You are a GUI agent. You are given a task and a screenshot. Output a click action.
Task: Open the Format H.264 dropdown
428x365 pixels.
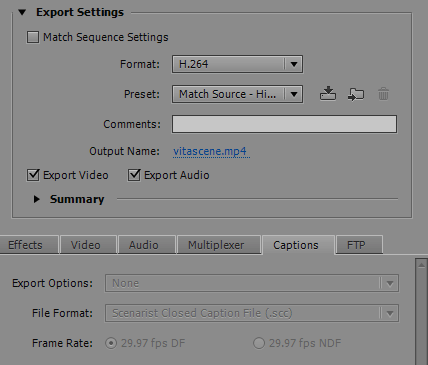237,64
